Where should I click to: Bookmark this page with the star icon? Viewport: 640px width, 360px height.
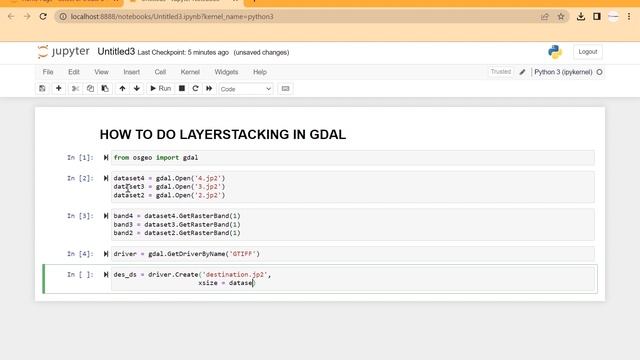click(x=561, y=17)
